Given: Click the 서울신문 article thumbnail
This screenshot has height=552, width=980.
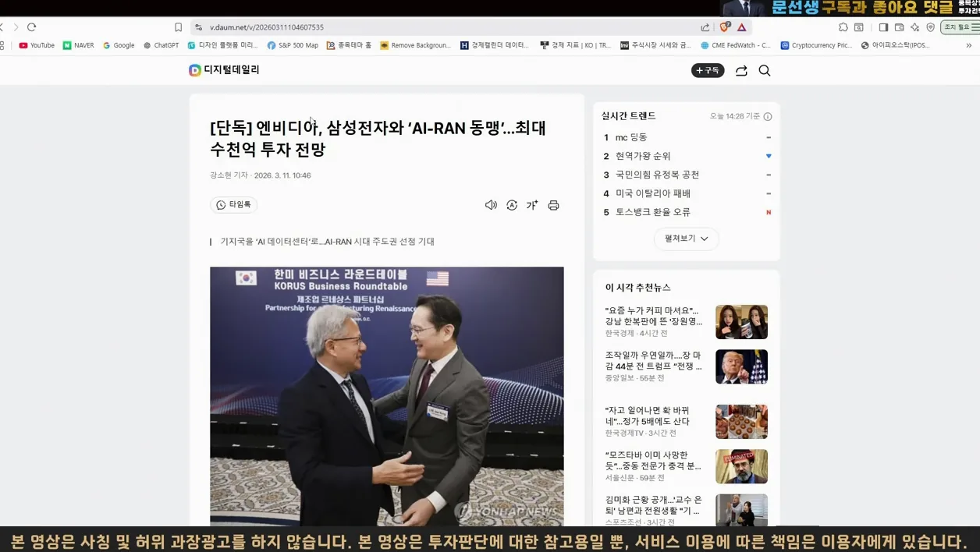Looking at the screenshot, I should coord(741,466).
